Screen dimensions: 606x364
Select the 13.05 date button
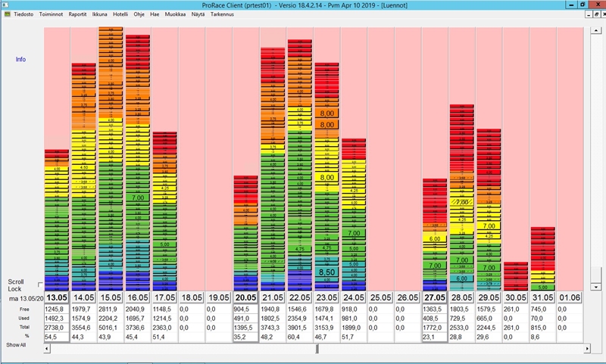57,297
